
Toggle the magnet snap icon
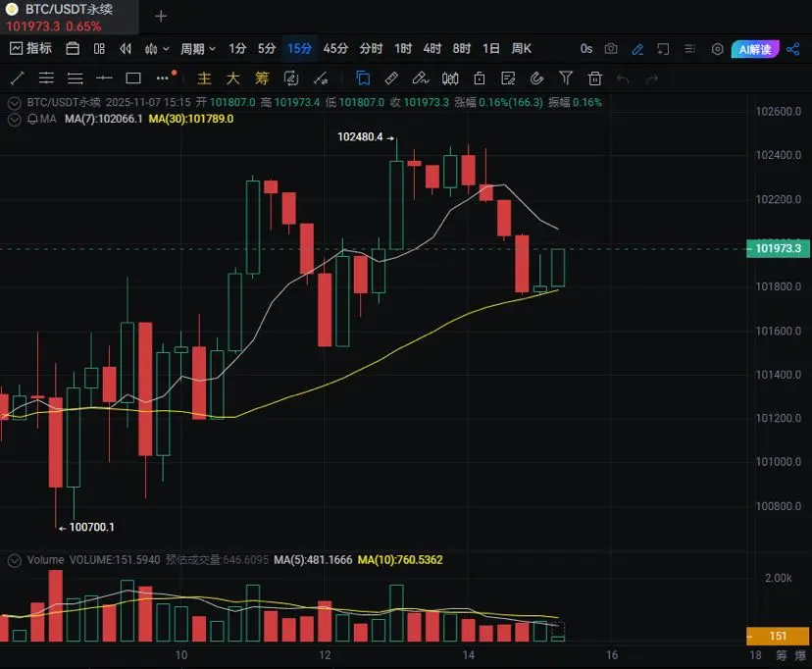pos(537,78)
